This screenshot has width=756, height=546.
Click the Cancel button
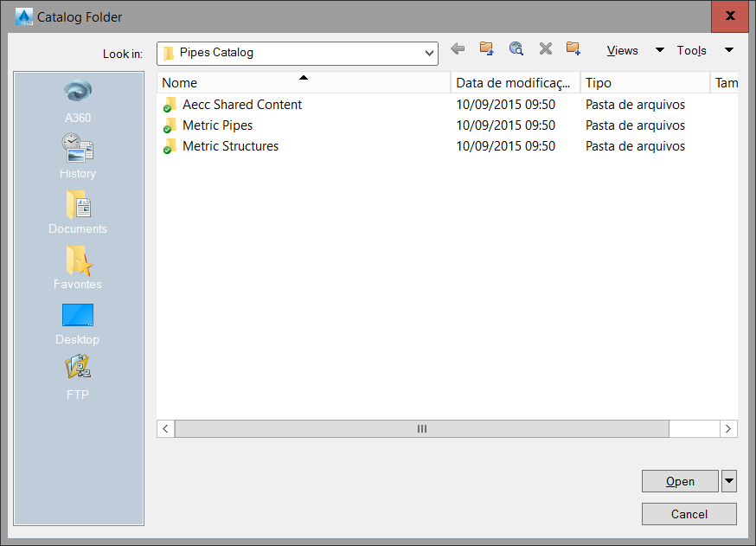[x=689, y=514]
